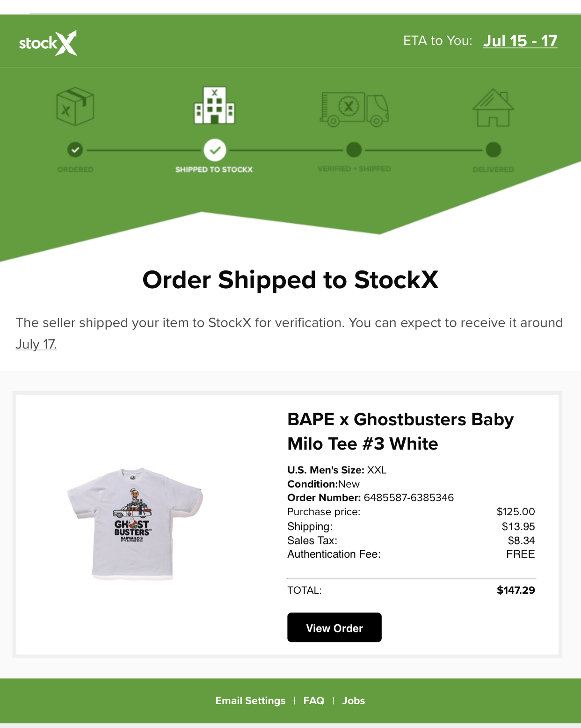This screenshot has height=728, width=581.
Task: Click the progress dot below the house icon
Action: point(493,150)
